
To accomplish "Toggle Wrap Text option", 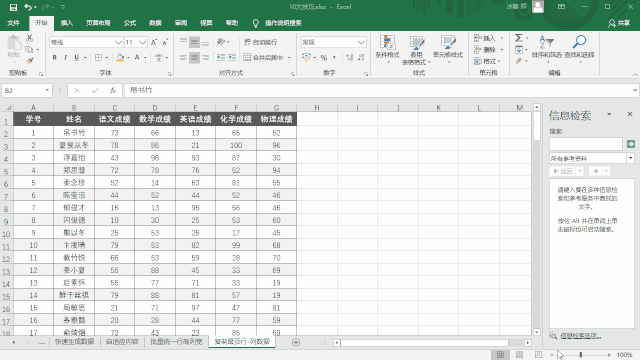I will [x=260, y=42].
